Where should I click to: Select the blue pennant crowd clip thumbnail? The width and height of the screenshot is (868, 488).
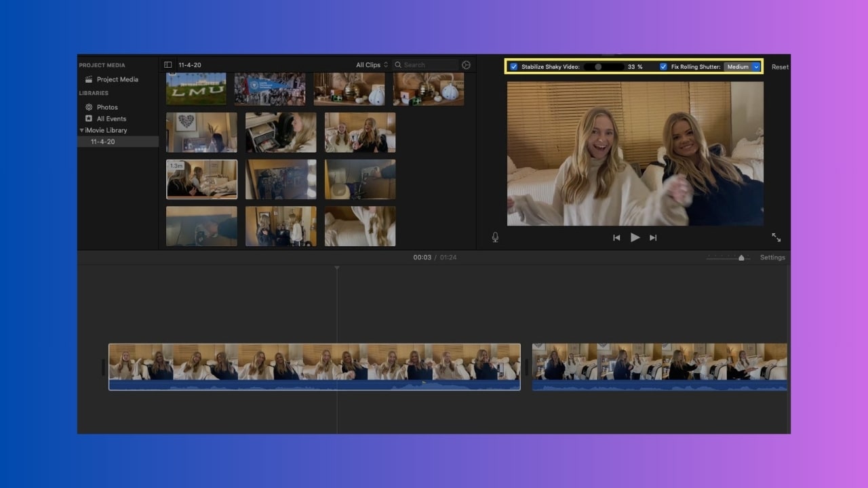click(270, 89)
